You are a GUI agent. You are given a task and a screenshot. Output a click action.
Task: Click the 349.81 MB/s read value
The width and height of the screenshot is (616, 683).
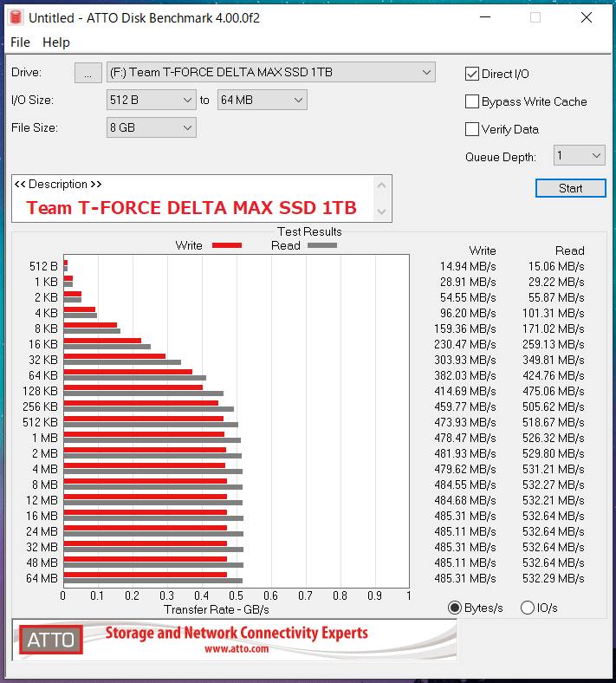click(554, 361)
